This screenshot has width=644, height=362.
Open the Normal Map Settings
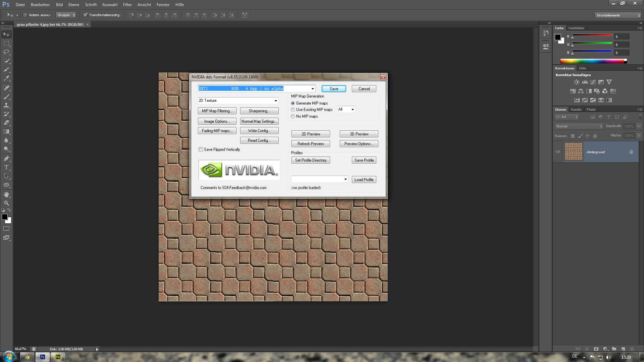tap(259, 121)
